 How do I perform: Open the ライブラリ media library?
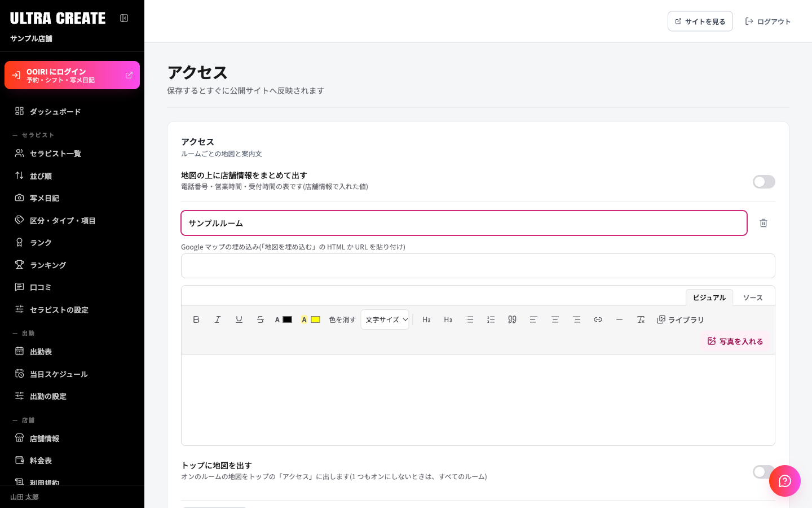[681, 319]
